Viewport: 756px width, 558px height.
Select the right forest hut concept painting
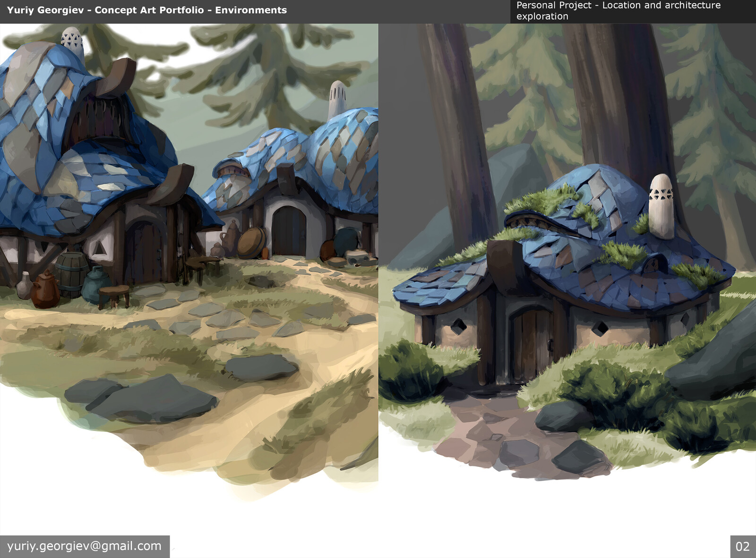tap(567, 253)
